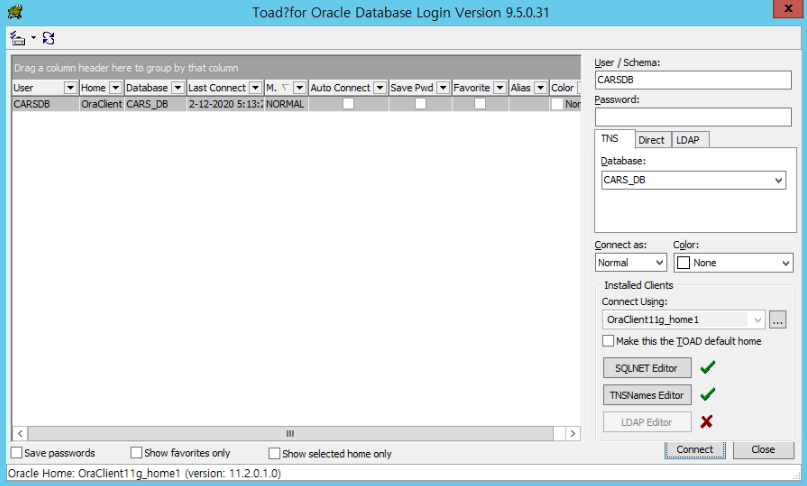The width and height of the screenshot is (807, 486).
Task: Toggle Save Pwd checkbox in CARSDB row
Action: tap(420, 104)
